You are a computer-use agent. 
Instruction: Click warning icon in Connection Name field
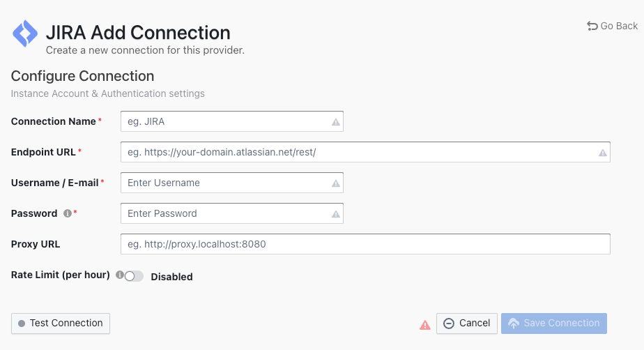pos(335,122)
